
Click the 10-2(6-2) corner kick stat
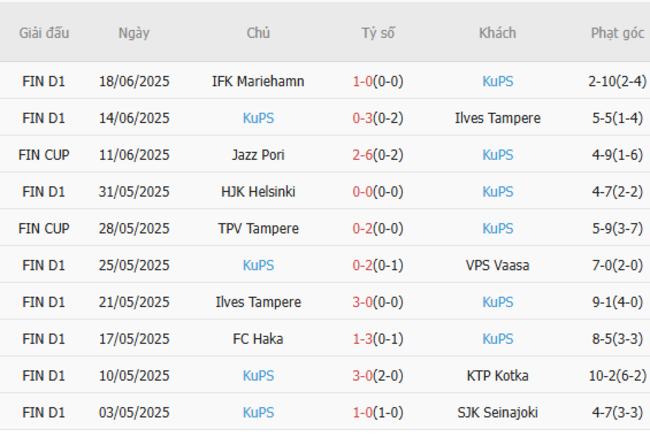617,375
